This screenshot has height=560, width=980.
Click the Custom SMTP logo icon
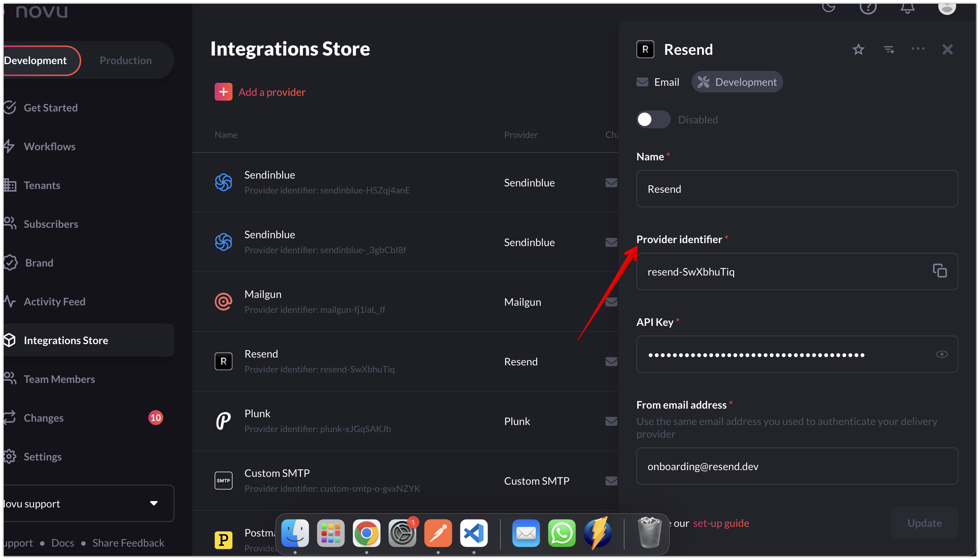pos(223,480)
